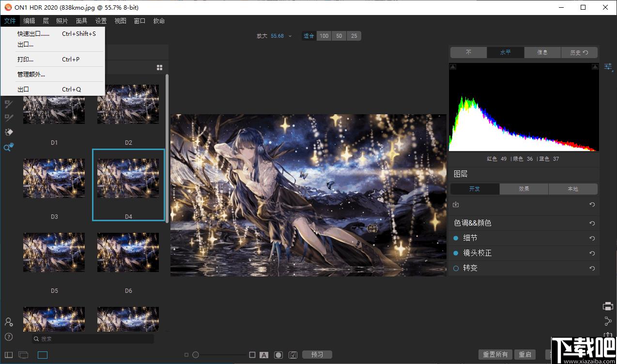The image size is (617, 364).
Task: Reset the 转变 panel
Action: pyautogui.click(x=592, y=268)
